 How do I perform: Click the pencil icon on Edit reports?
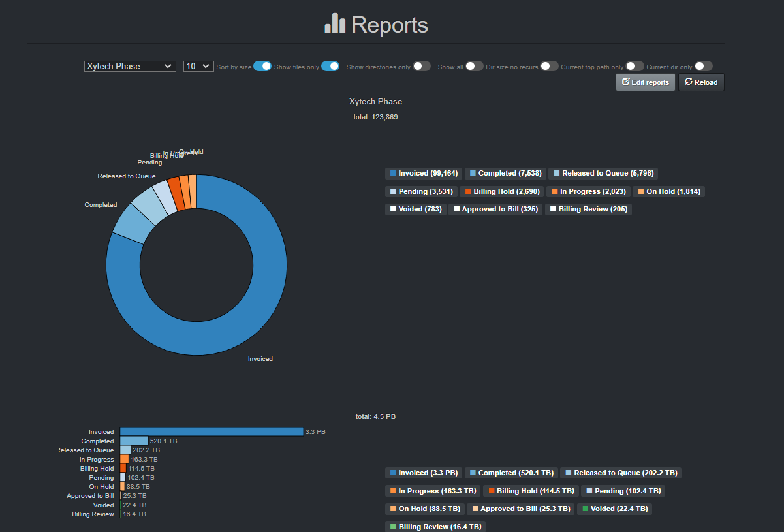tap(625, 82)
